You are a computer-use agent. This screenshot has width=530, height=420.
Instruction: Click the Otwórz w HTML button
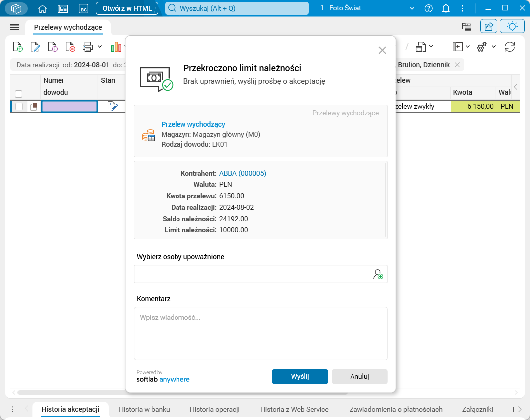tap(127, 8)
